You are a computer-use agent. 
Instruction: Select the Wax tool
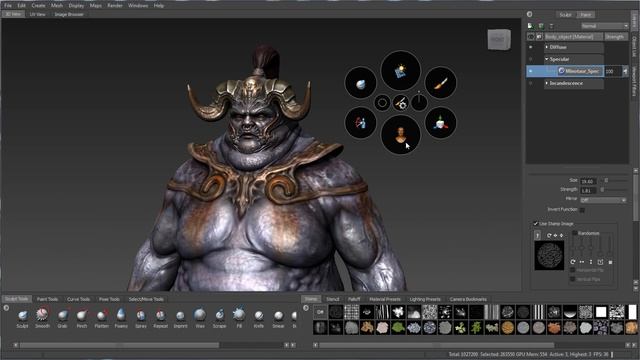coord(200,318)
